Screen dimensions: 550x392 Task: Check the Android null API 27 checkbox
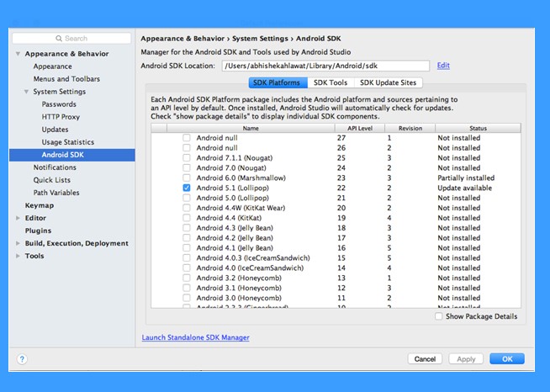(187, 138)
